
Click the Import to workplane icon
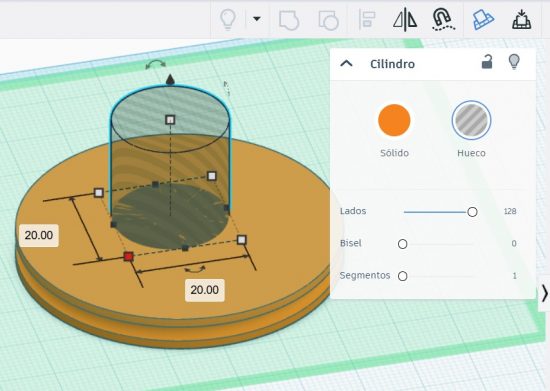point(522,19)
